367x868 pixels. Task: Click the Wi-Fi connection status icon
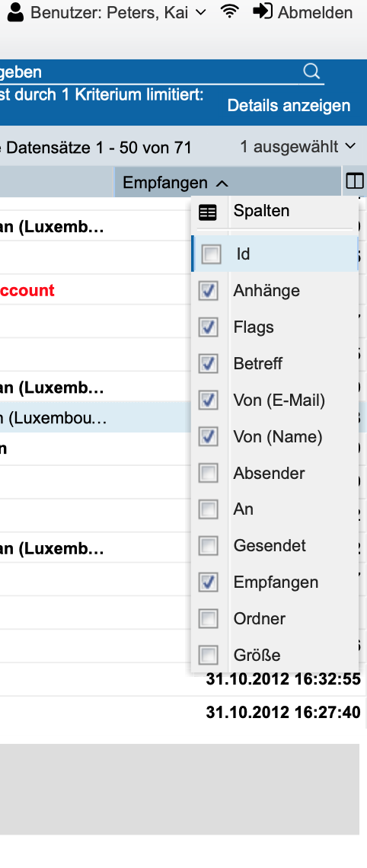tap(229, 11)
